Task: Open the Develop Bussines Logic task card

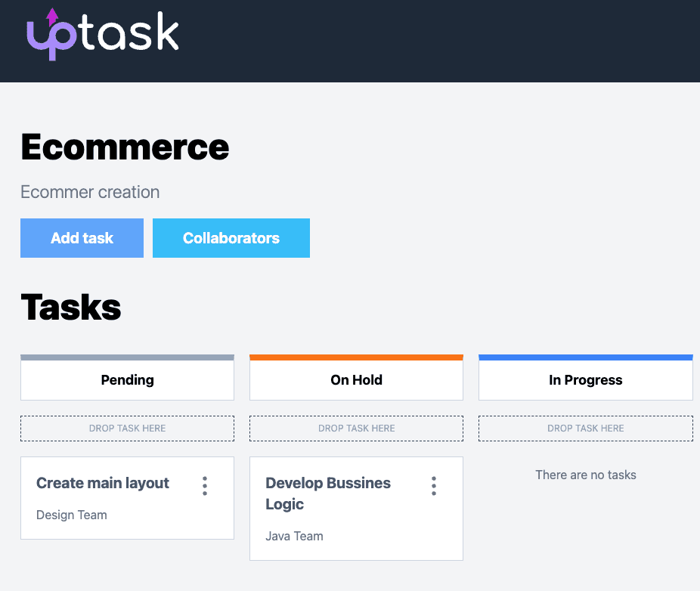Action: 328,494
